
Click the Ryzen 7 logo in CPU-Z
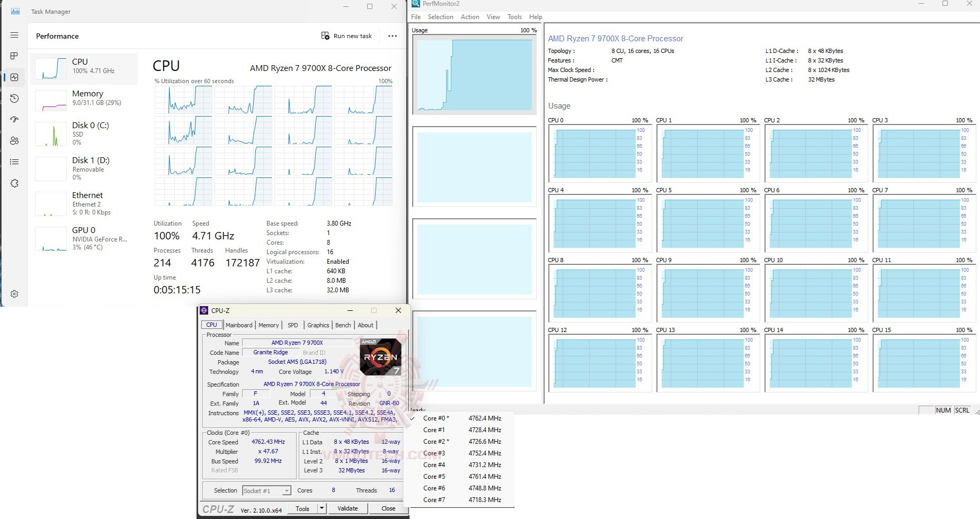tap(380, 356)
